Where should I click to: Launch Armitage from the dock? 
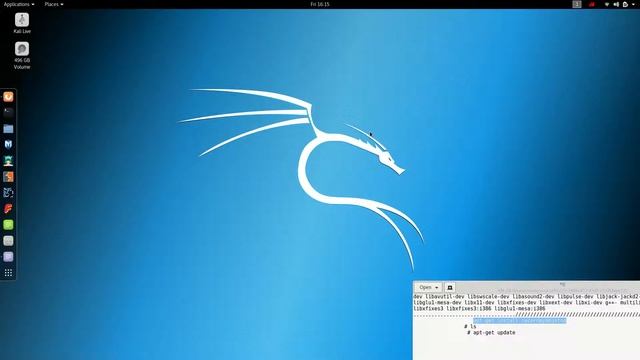[8, 161]
